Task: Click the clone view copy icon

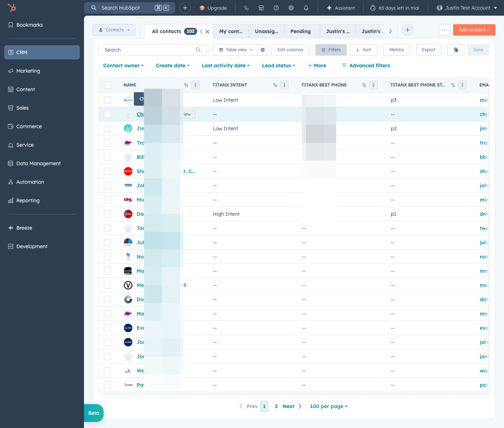Action: pos(456,50)
